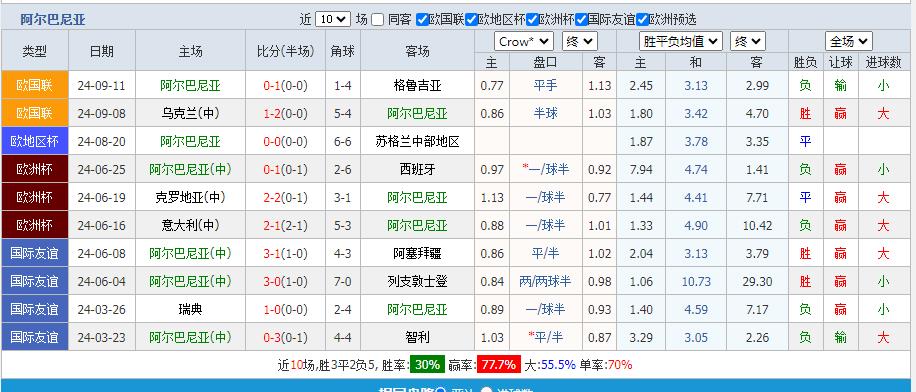
Task: Click the away odds value 29.30
Action: tap(757, 282)
